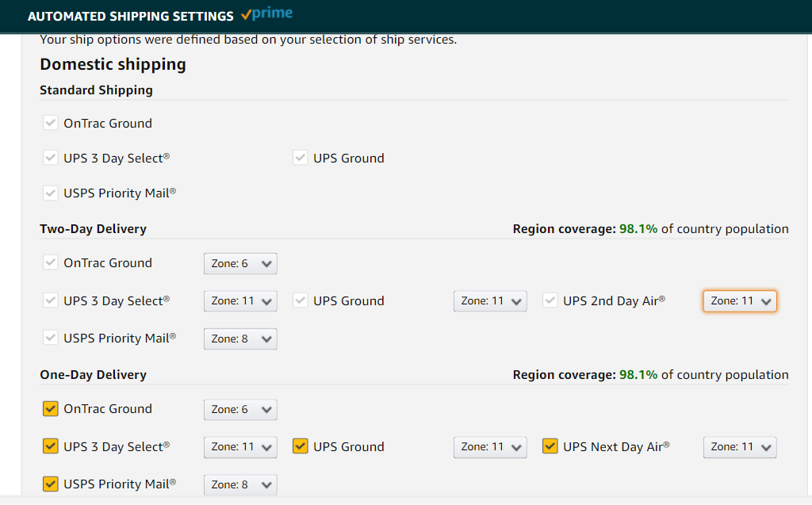Click the 'Your ship options were defined' text
The image size is (812, 505).
248,40
